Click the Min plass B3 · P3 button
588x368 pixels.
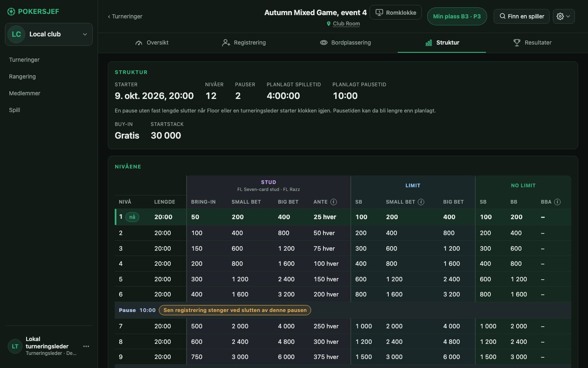pyautogui.click(x=457, y=16)
